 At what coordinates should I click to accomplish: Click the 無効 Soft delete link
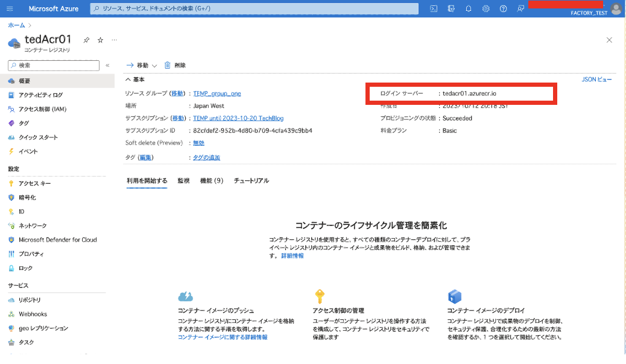click(x=199, y=143)
